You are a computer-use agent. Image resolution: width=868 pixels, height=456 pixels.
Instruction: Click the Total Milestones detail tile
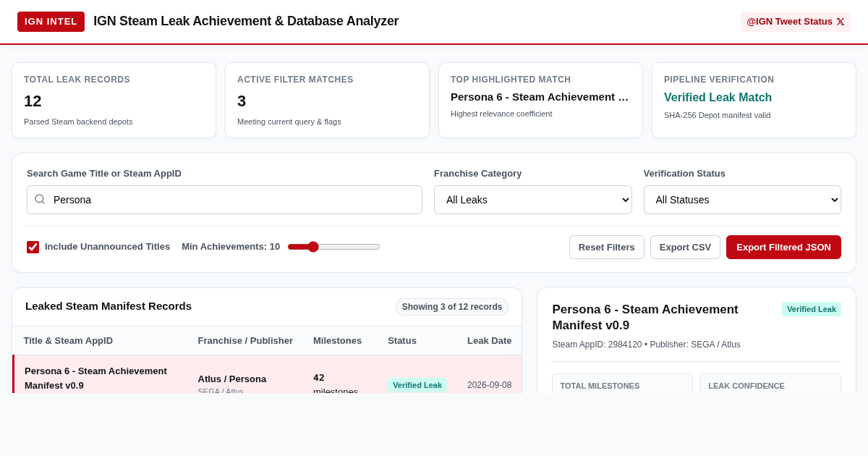pos(622,384)
